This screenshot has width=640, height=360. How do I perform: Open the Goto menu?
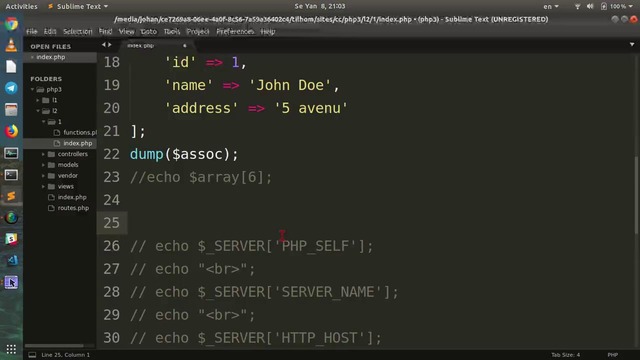(x=149, y=31)
